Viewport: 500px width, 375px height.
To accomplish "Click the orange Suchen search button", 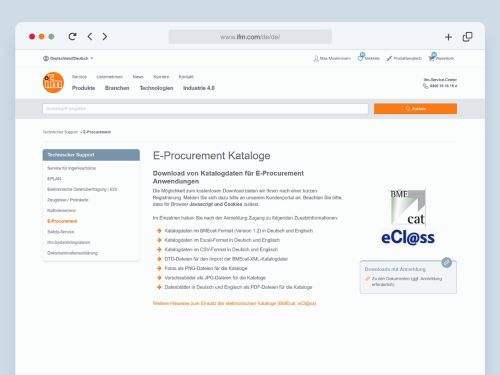I will [x=415, y=109].
